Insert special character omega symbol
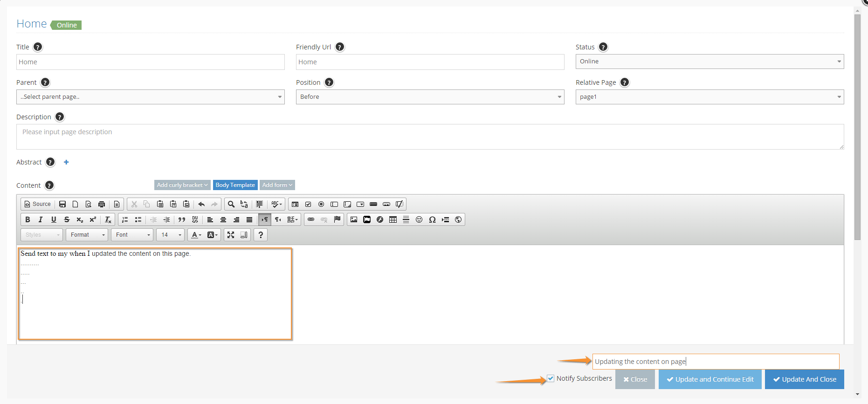This screenshot has width=868, height=404. (x=432, y=219)
